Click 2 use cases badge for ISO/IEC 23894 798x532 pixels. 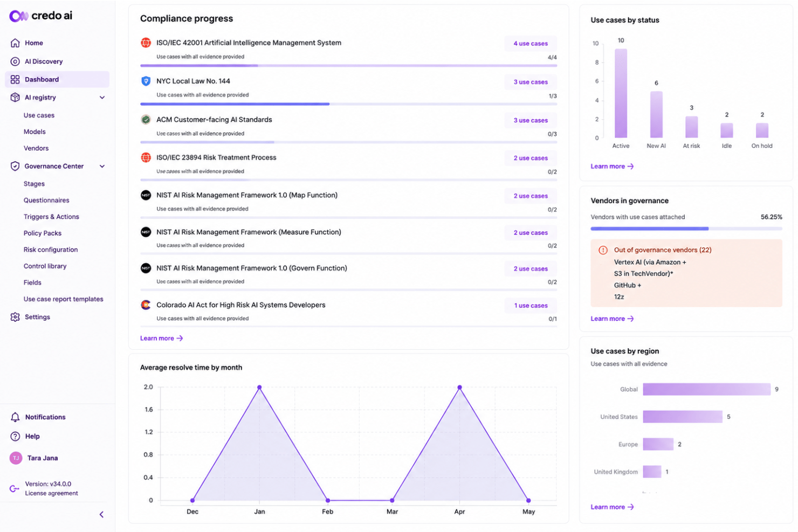click(x=531, y=158)
